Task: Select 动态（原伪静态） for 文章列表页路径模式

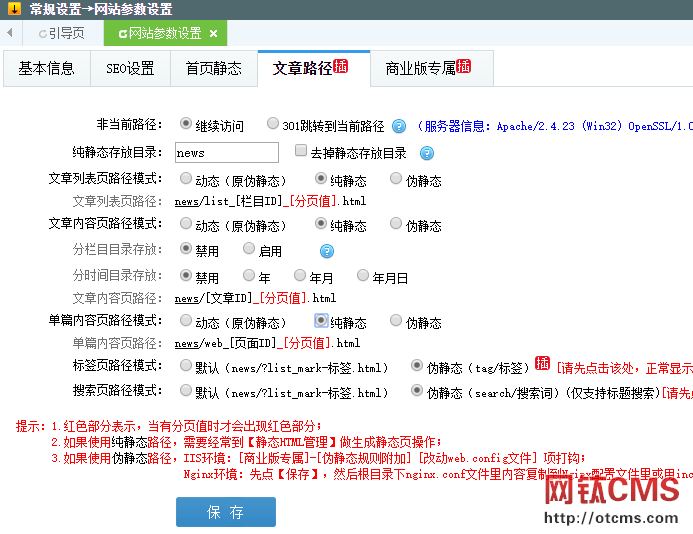Action: 186,178
